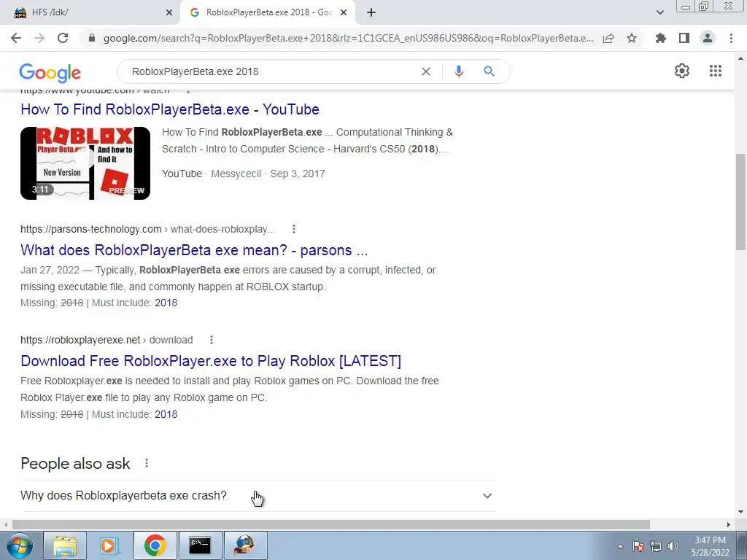Close the HFS /Idk/ tab

pyautogui.click(x=169, y=13)
